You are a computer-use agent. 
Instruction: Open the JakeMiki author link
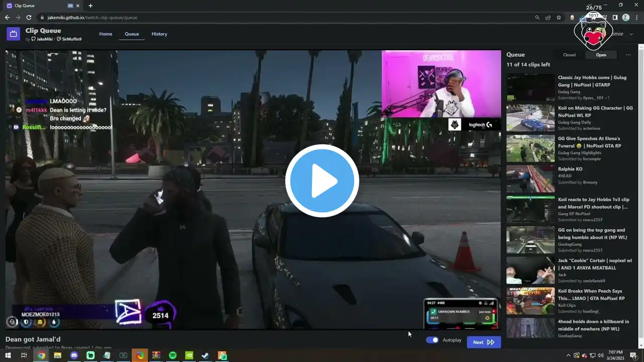pyautogui.click(x=42, y=39)
